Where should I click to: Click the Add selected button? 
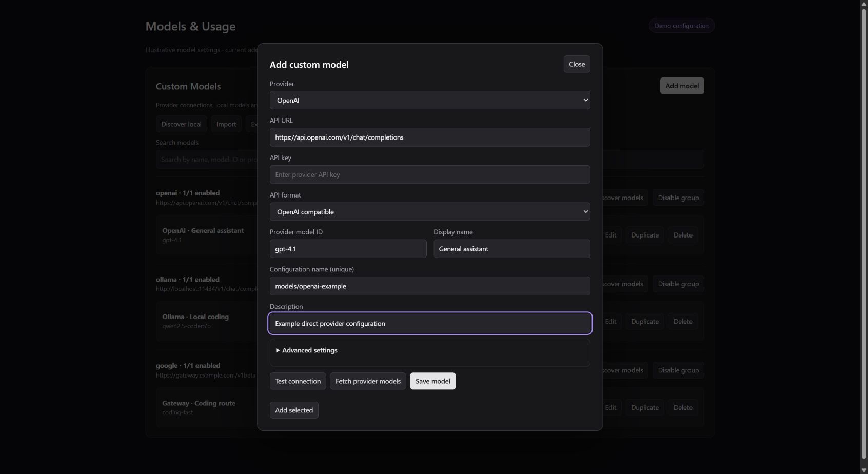click(294, 410)
